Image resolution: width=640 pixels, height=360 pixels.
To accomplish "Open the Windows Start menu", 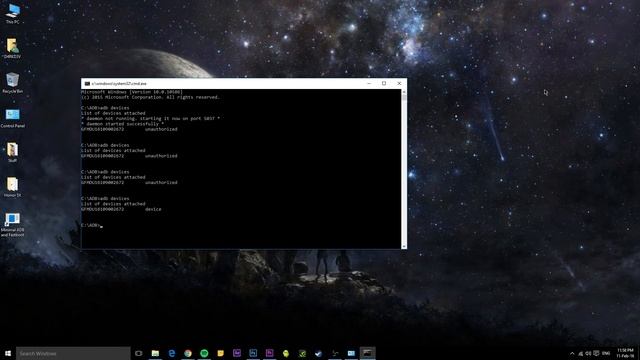I will (x=8, y=353).
